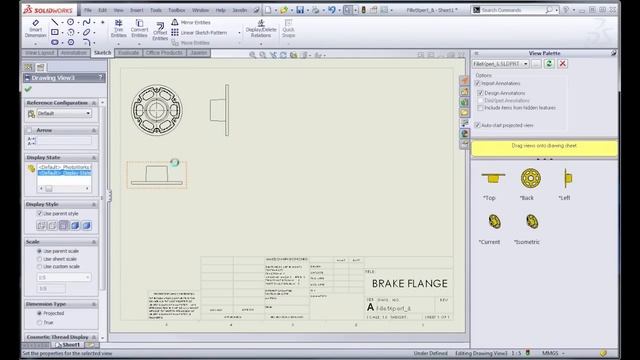Select the Line sketch tool
This screenshot has height=360, width=640.
[x=54, y=22]
